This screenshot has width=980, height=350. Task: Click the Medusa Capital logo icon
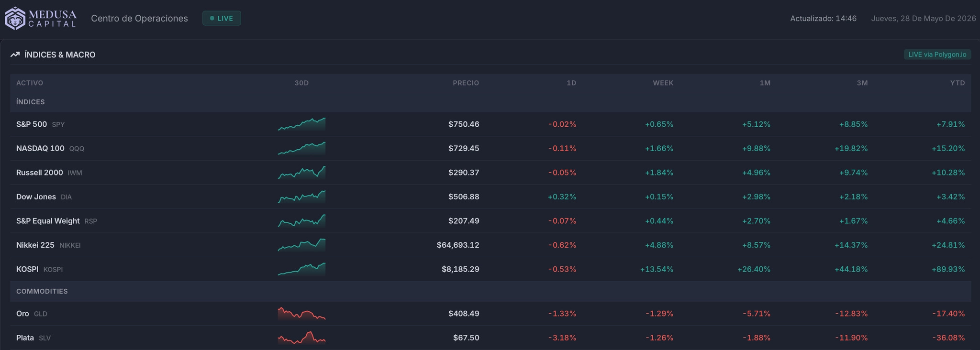pyautogui.click(x=15, y=18)
